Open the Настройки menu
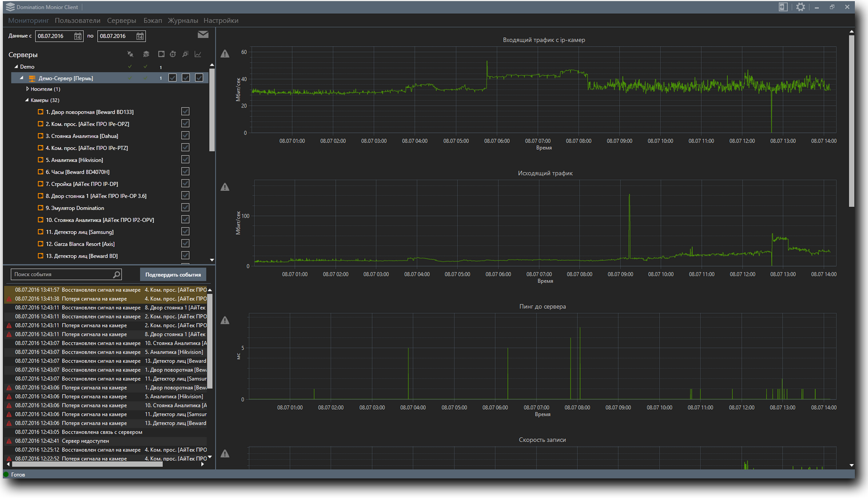Image resolution: width=868 pixels, height=503 pixels. (x=221, y=21)
